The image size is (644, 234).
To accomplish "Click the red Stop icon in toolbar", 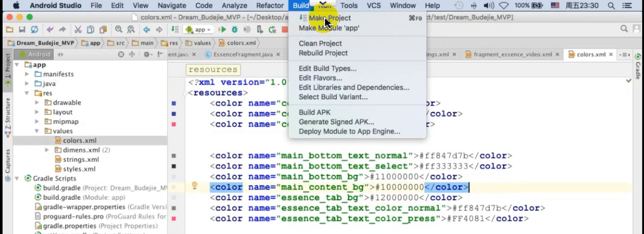I will coord(285,30).
